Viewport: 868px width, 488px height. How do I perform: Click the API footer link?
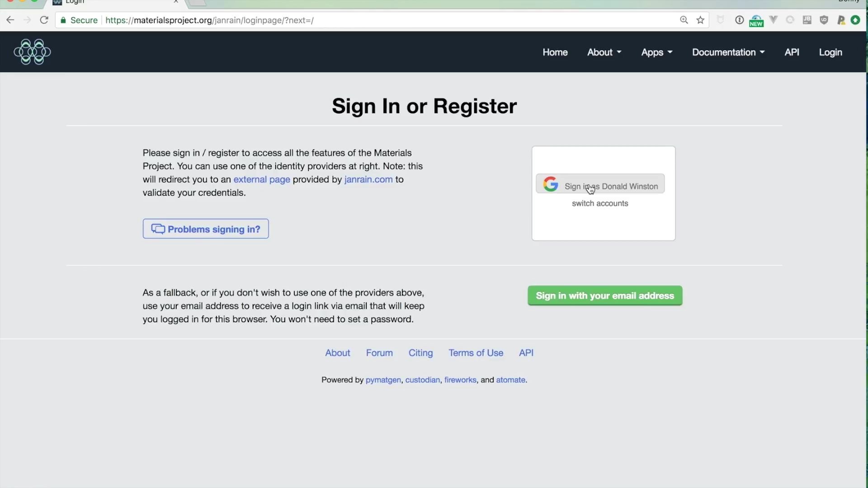526,353
